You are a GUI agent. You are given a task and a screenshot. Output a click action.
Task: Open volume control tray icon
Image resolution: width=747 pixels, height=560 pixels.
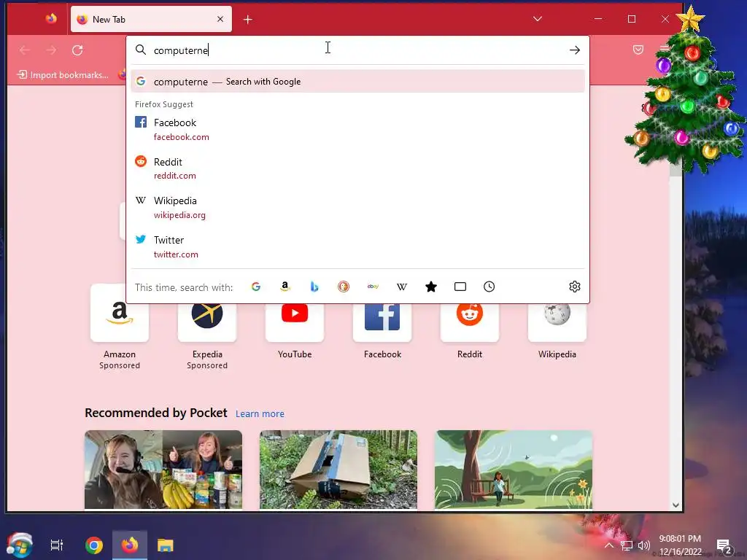tap(643, 545)
